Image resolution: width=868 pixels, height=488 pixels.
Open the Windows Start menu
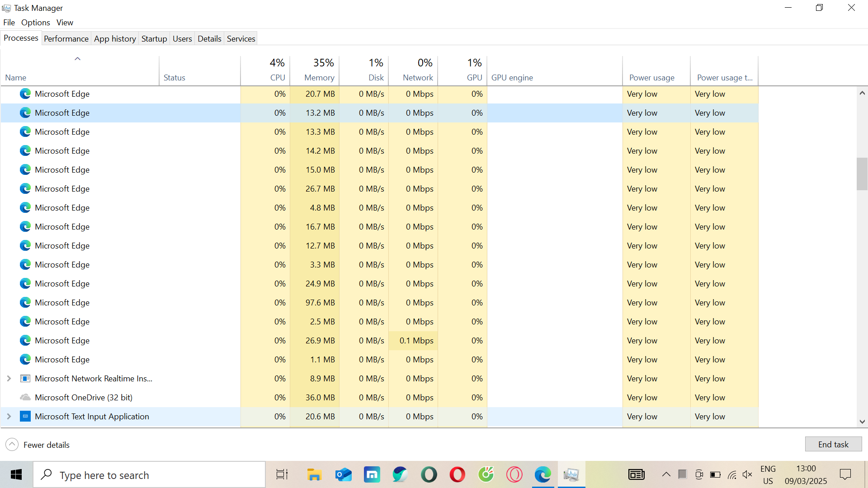[x=16, y=475]
